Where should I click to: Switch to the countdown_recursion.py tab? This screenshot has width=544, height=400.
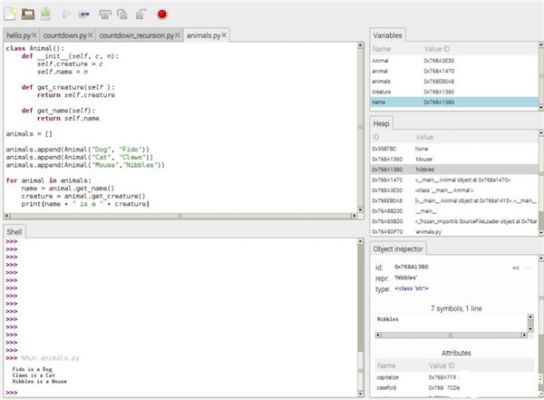136,35
